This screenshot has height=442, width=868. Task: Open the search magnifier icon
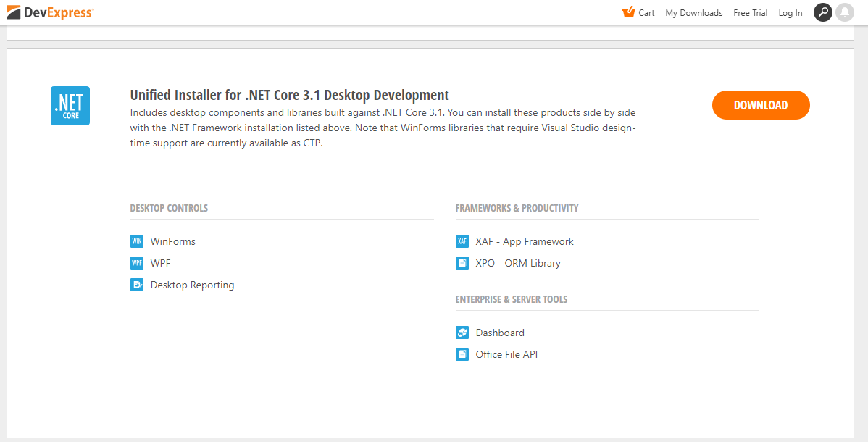[822, 12]
